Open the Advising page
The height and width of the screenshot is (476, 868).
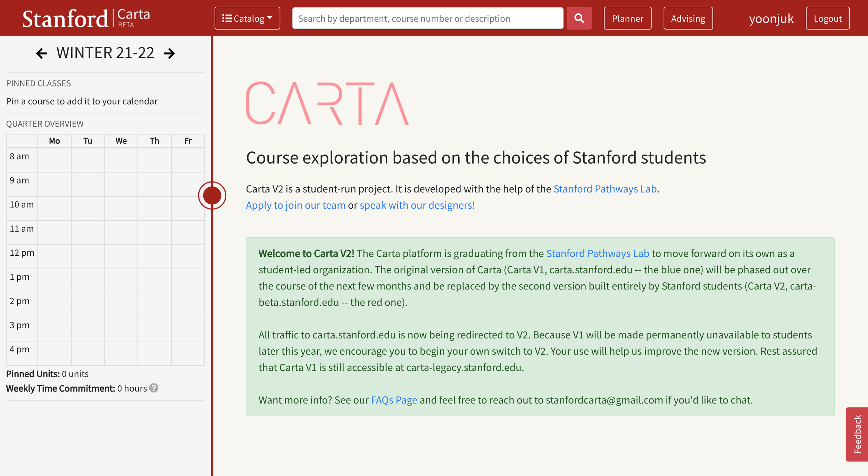(x=688, y=18)
